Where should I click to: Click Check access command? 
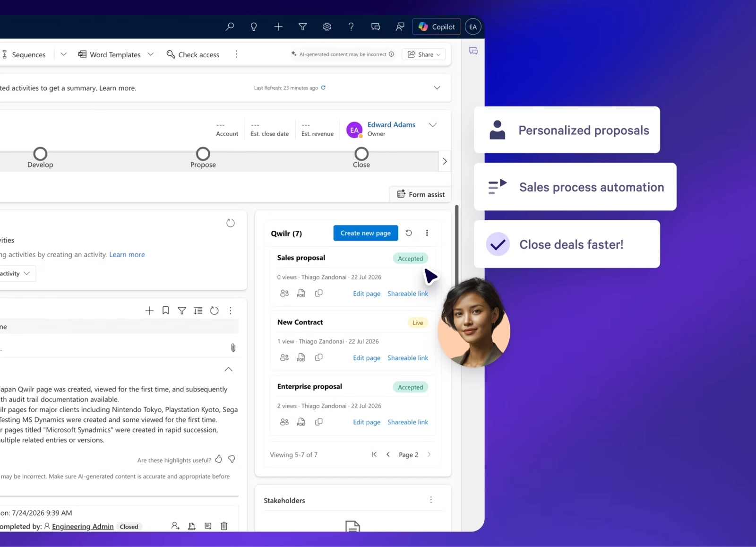[x=193, y=54]
